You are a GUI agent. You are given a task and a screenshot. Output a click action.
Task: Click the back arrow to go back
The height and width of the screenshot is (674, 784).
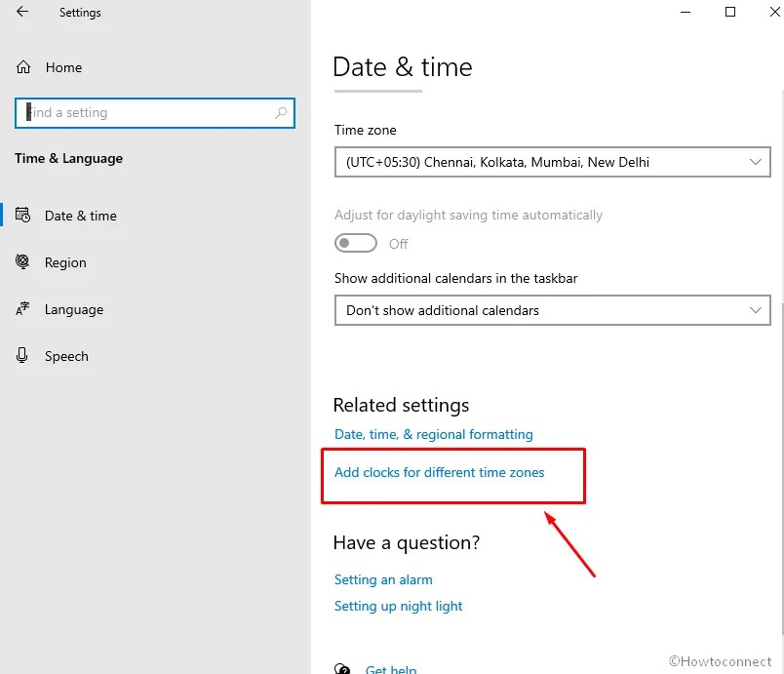(x=21, y=12)
